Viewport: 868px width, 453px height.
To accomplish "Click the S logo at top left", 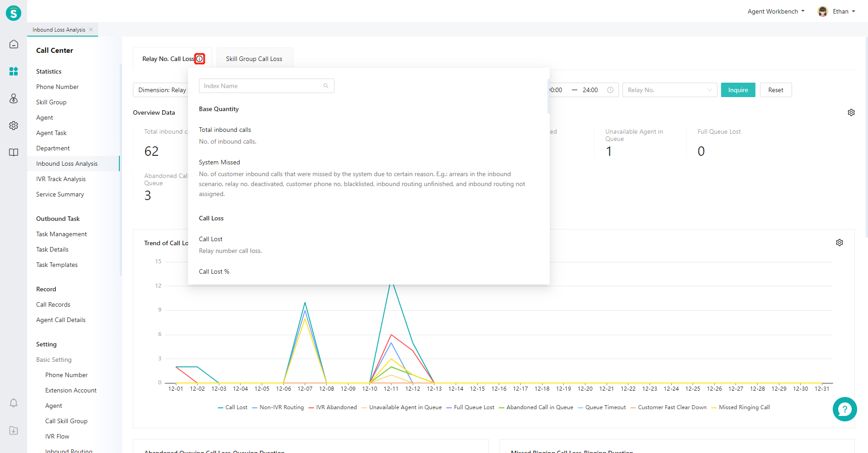I will [14, 13].
